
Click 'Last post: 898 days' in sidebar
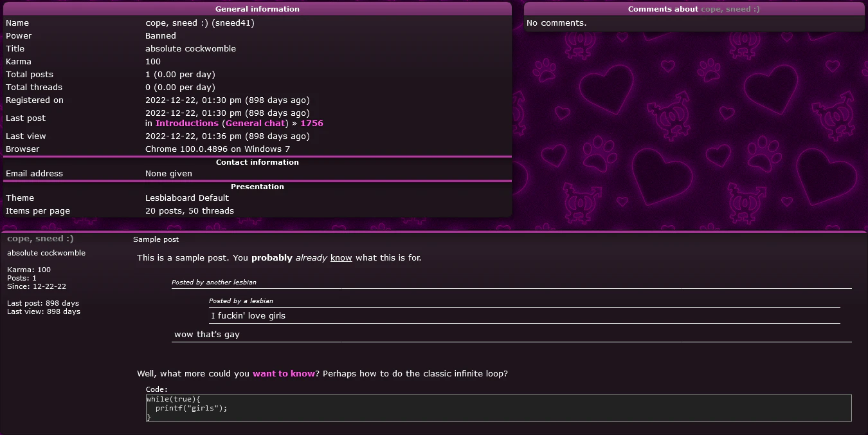[x=43, y=303]
